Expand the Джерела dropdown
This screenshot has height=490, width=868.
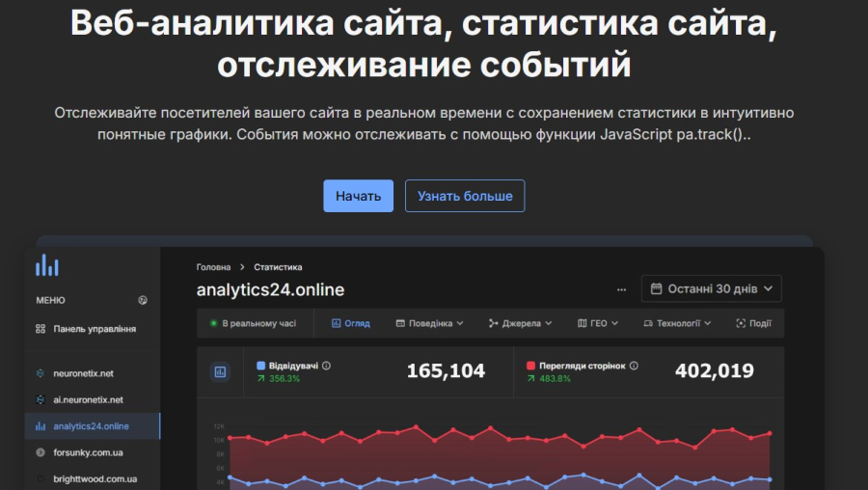click(x=520, y=323)
